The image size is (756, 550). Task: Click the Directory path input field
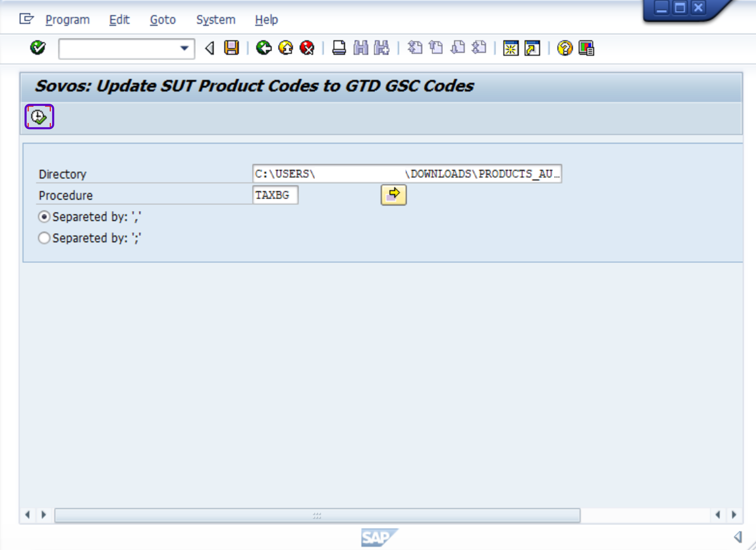pyautogui.click(x=407, y=174)
